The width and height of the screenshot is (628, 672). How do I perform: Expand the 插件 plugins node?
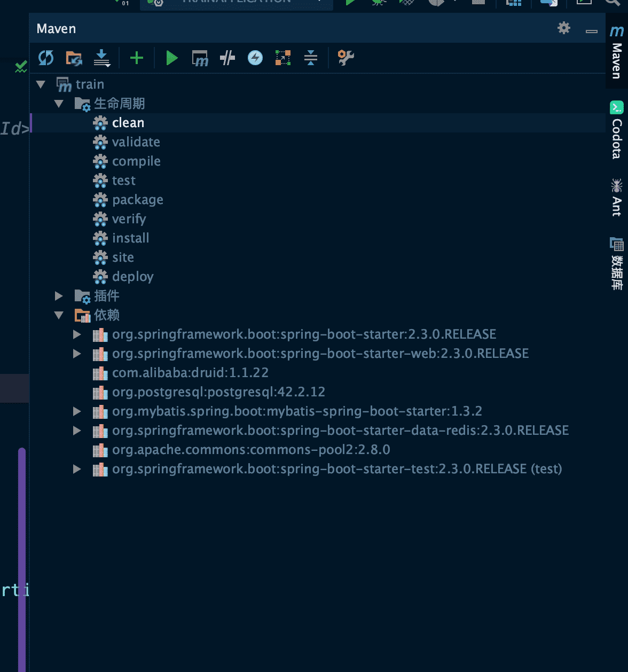59,296
